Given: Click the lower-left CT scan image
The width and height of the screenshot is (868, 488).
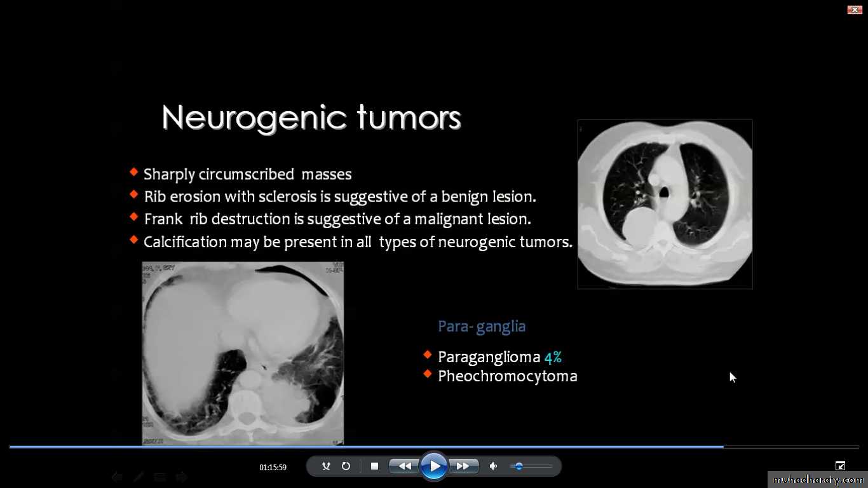Looking at the screenshot, I should 243,353.
